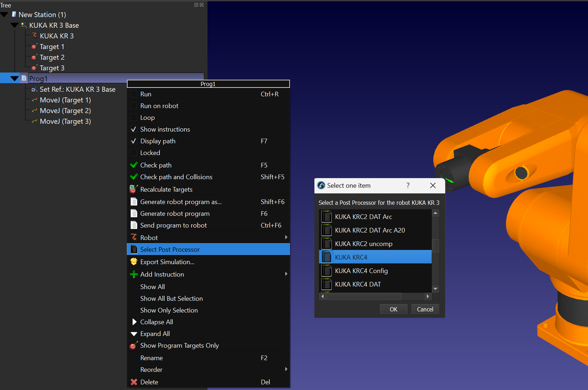Click the Recalculate Targets icon
Screen dimensions: 588x390
[134, 189]
